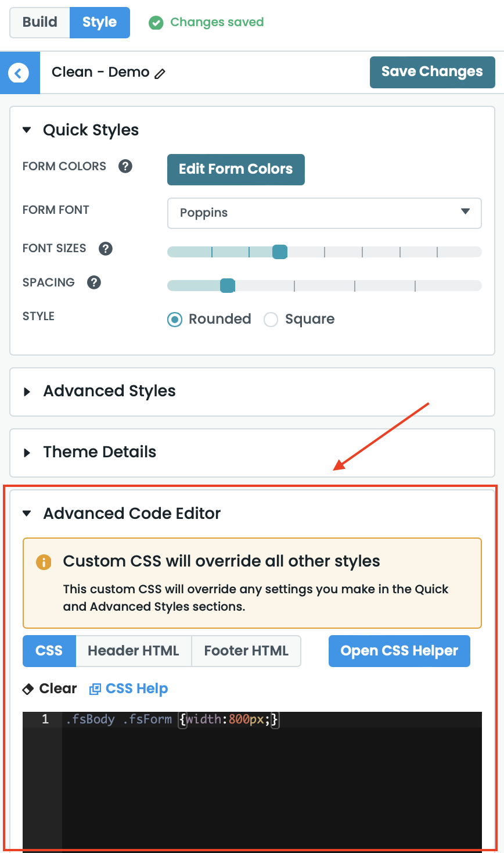Click the Font Sizes help icon
Viewport: 504px width, 853px height.
pyautogui.click(x=106, y=249)
